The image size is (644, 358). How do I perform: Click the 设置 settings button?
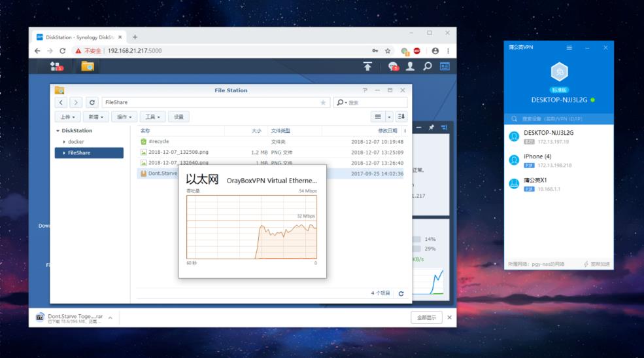178,116
